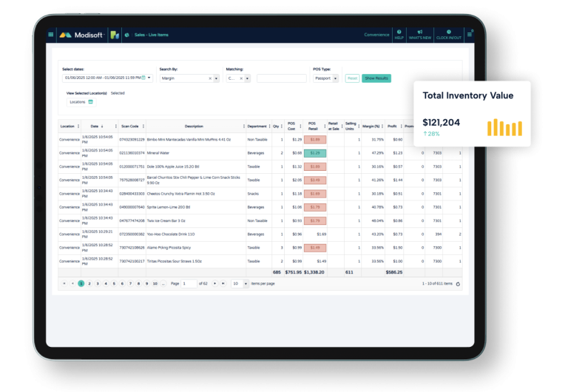Open the What's New announcements icon
568x392 pixels.
[x=420, y=34]
